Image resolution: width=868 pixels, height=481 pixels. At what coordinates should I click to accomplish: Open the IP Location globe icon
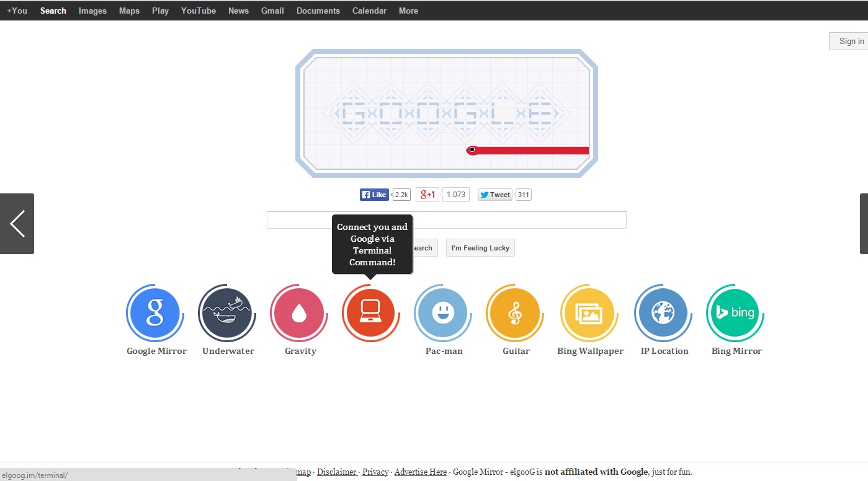[662, 313]
